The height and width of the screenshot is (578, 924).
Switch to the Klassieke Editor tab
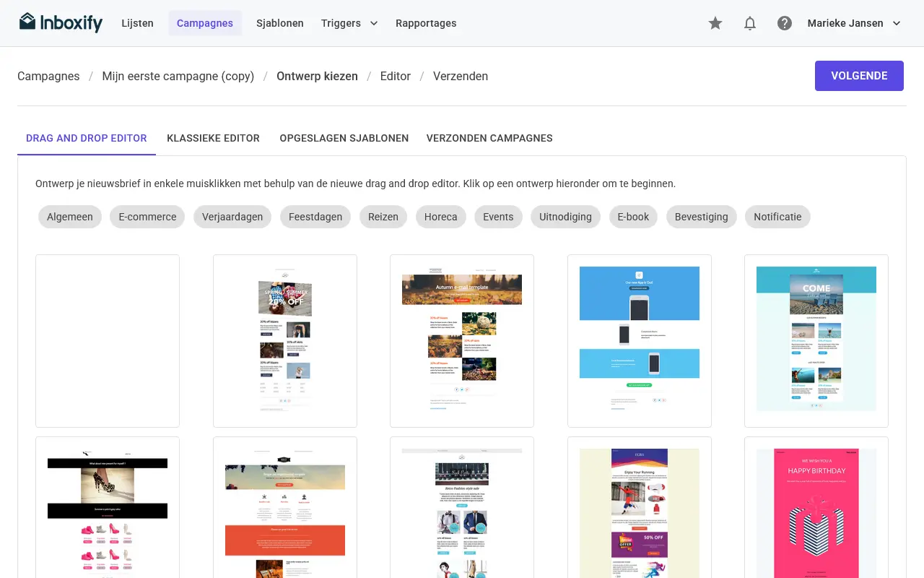tap(213, 138)
